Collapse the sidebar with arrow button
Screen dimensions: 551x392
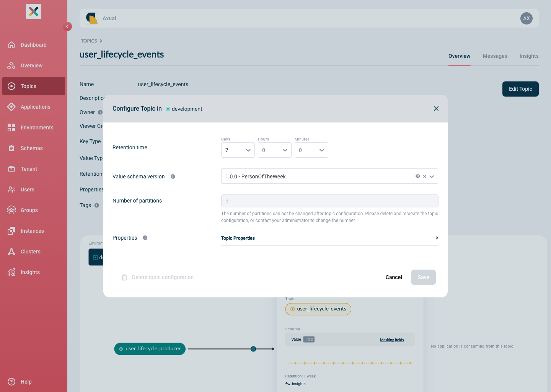tap(67, 26)
